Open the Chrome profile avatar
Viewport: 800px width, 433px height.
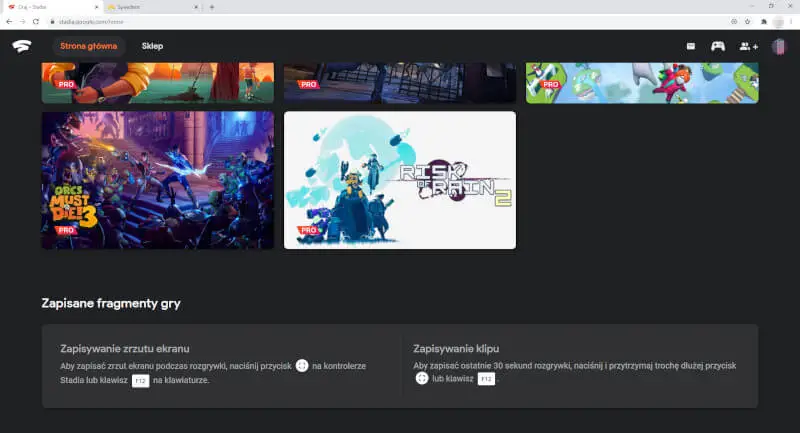(x=778, y=21)
